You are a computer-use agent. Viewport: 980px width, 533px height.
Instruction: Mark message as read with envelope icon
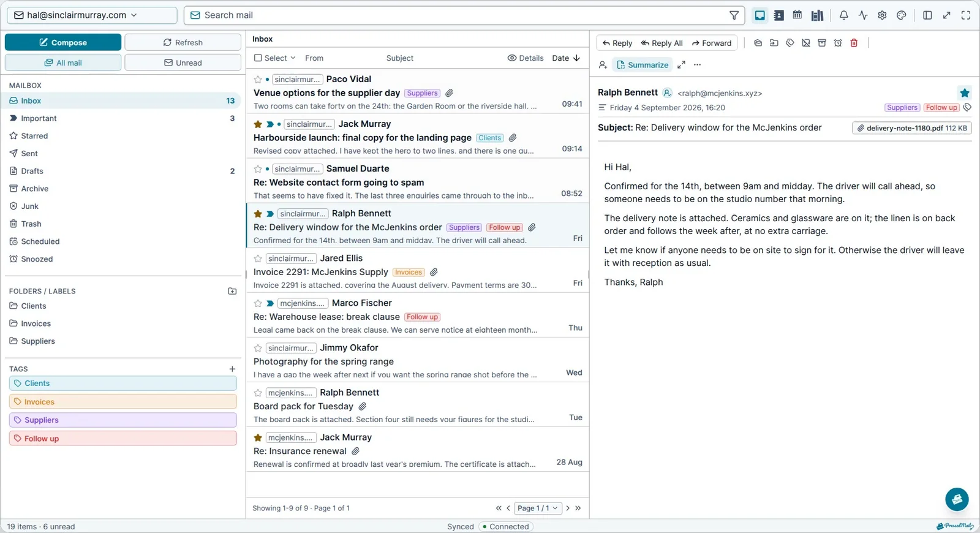[758, 43]
